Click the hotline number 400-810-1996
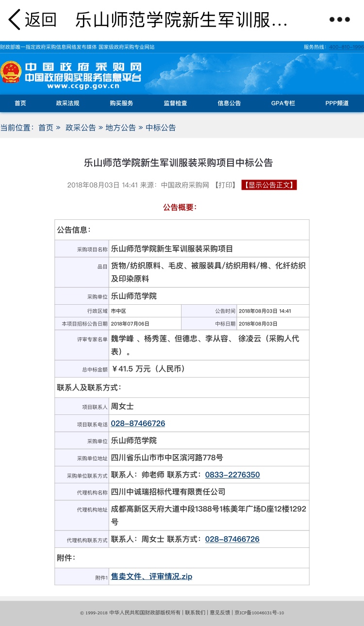Image resolution: width=364 pixels, height=626 pixels. (x=346, y=47)
